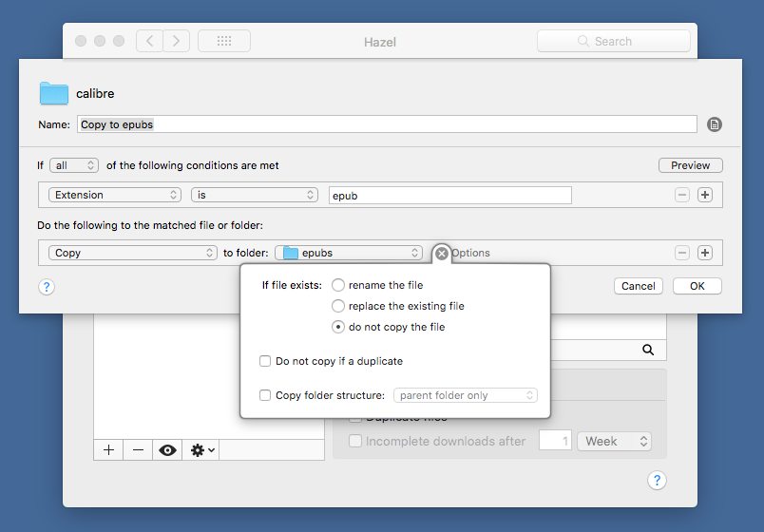
Task: Select "replace the existing file" option
Action: point(338,306)
